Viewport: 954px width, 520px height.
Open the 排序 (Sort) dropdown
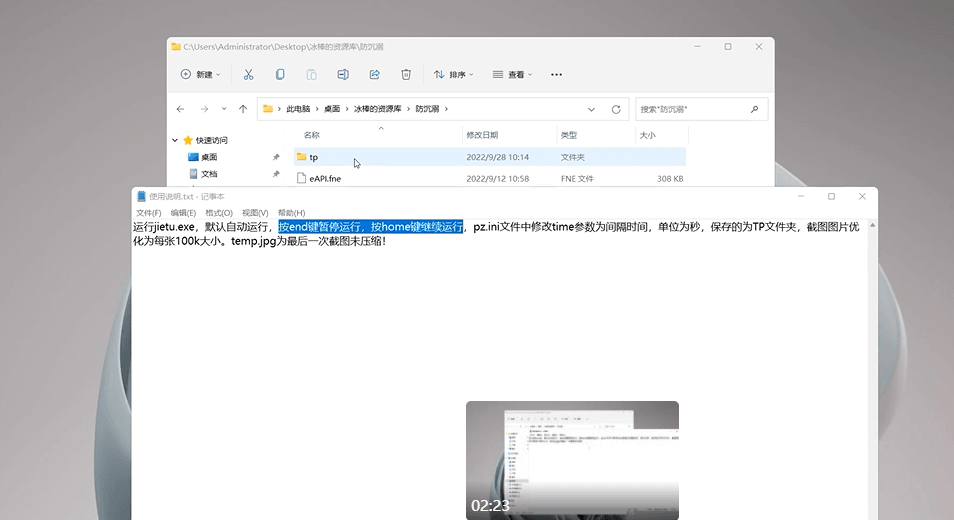[454, 75]
